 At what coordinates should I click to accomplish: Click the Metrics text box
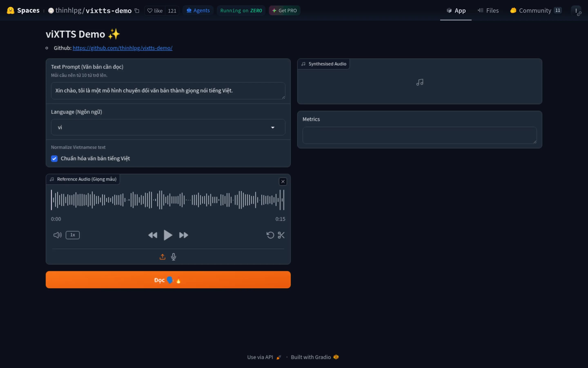(x=420, y=135)
